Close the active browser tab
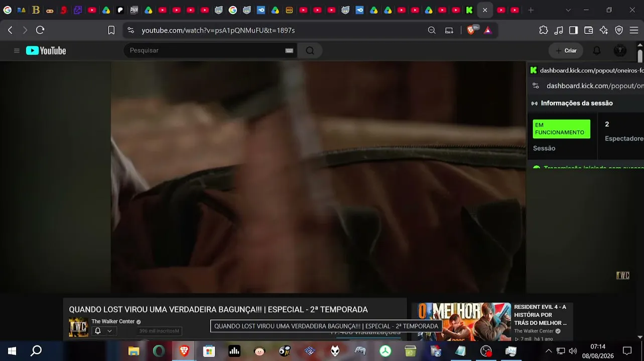644x361 pixels. [485, 10]
